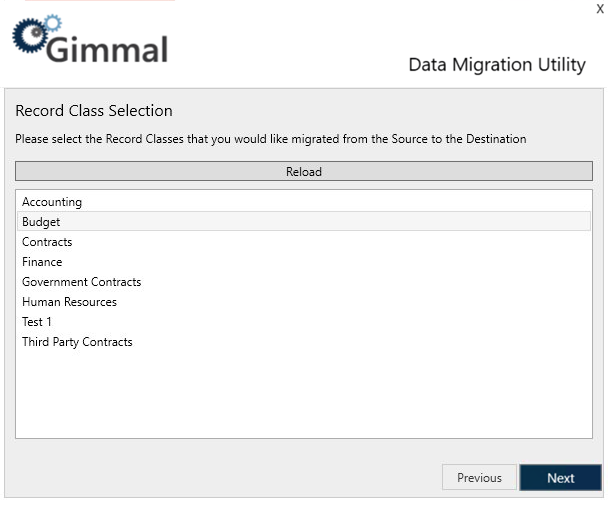Pick Government Contracts in the list
This screenshot has width=608, height=505.
81,282
